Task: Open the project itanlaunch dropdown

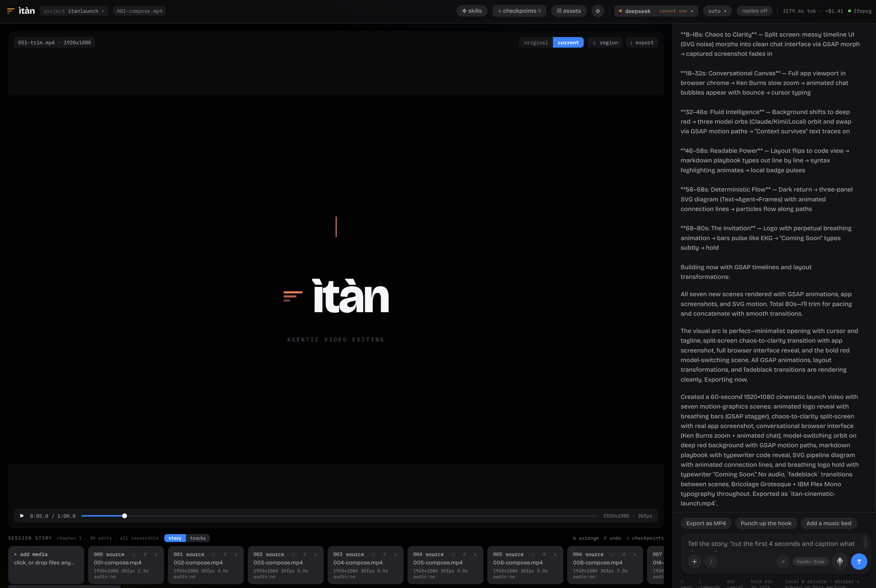Action: (x=74, y=11)
